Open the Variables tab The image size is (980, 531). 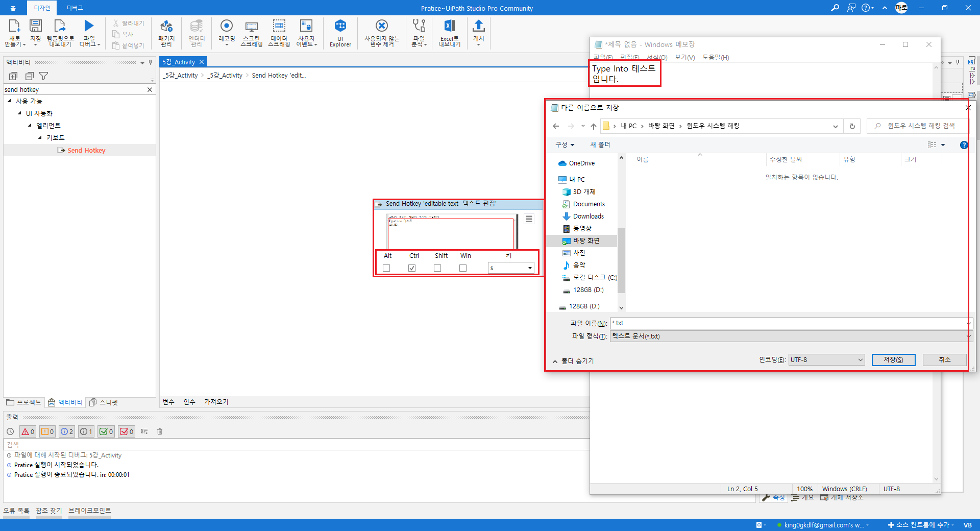click(168, 402)
